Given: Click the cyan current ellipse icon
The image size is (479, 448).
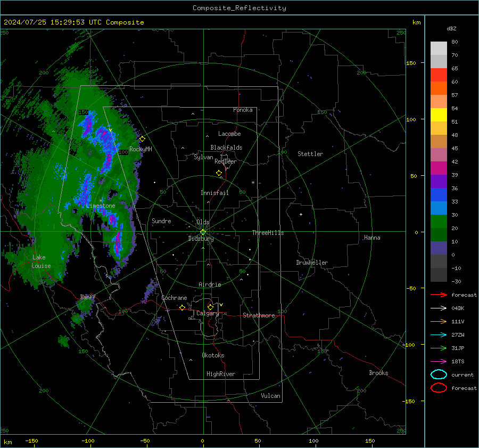Looking at the screenshot, I should click(x=439, y=374).
